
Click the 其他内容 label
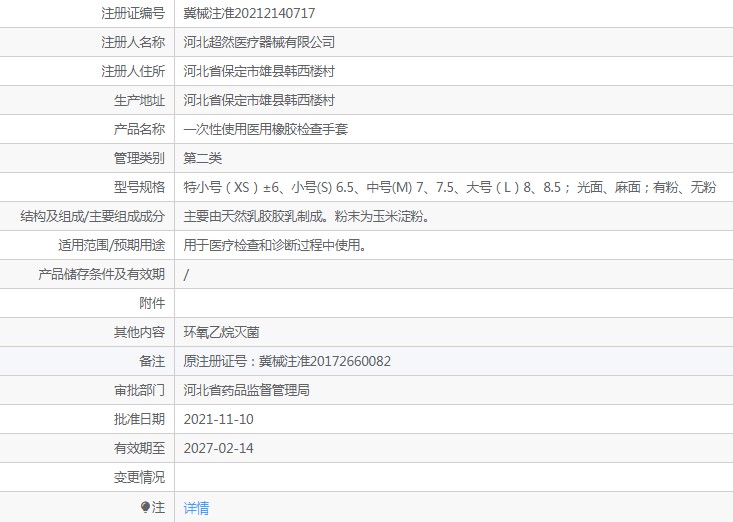click(139, 332)
